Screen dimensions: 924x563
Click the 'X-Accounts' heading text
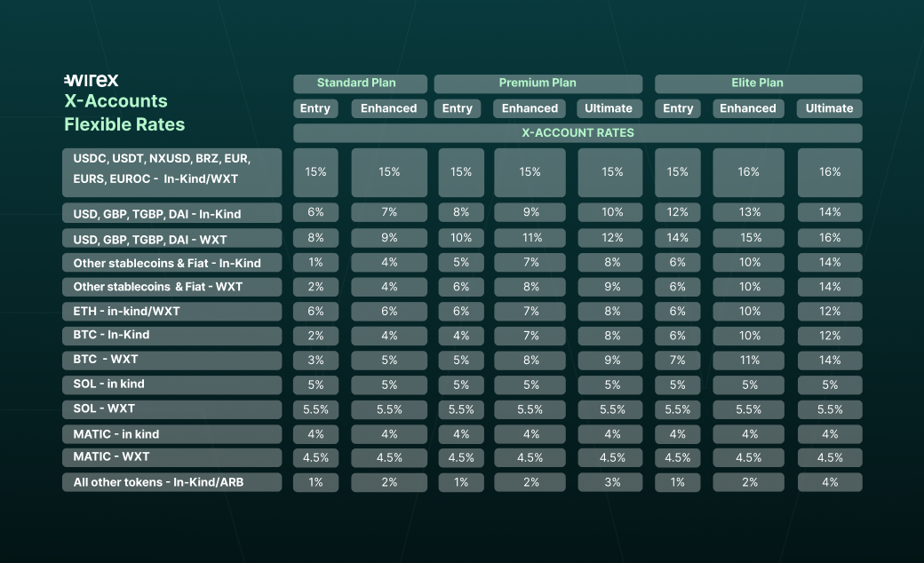pyautogui.click(x=115, y=101)
